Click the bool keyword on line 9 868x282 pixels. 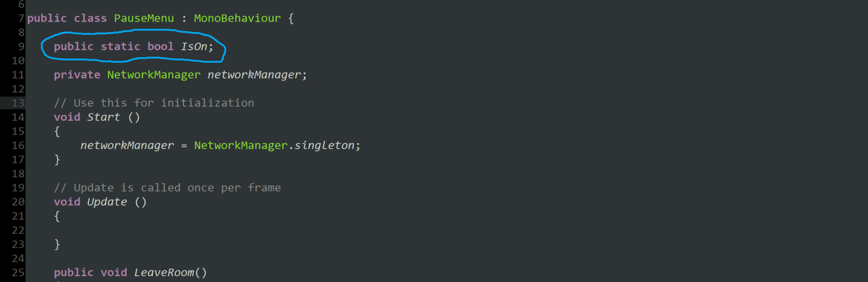[160, 46]
